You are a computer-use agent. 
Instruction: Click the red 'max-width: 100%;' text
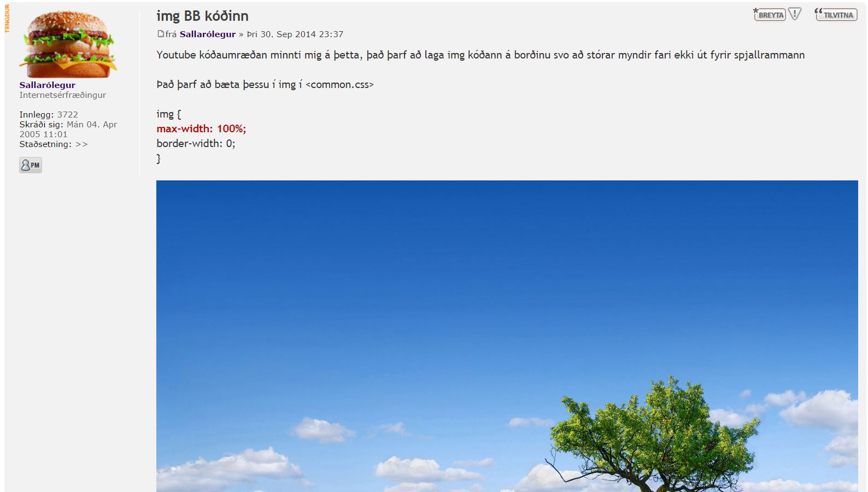tap(201, 129)
